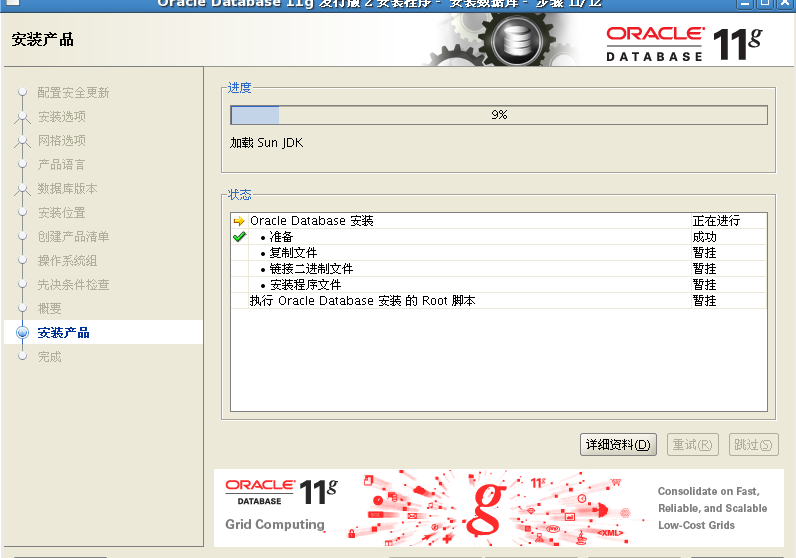Click the Oracle Database 11g header logo
The height and width of the screenshot is (558, 796).
[x=684, y=44]
